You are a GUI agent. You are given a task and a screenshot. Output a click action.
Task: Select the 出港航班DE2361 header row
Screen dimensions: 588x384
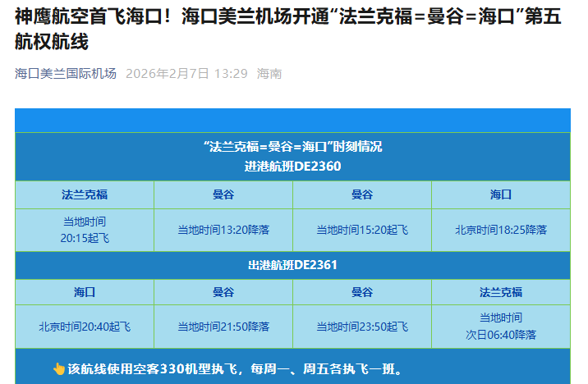[x=292, y=265]
